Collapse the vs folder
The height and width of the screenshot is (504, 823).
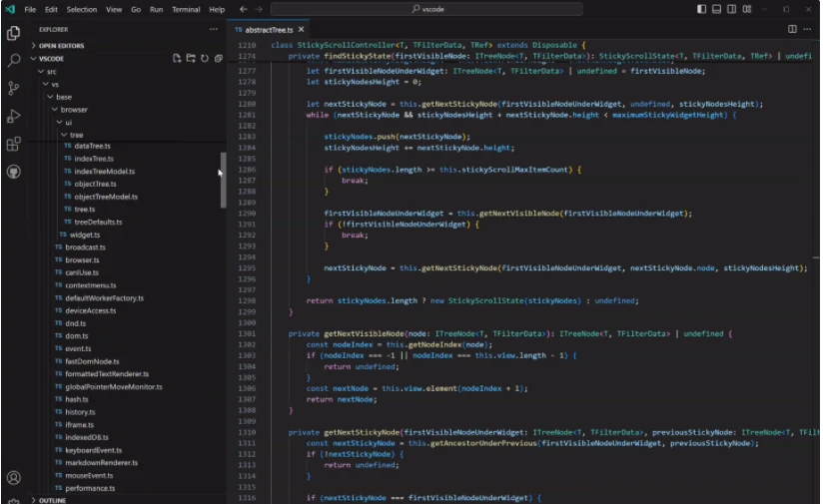pos(55,84)
